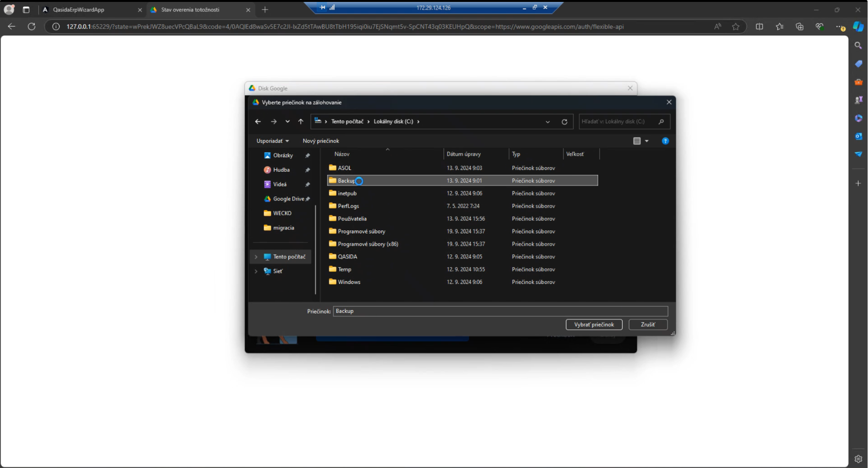Open the Usporiadať menu
The width and height of the screenshot is (868, 468).
[273, 141]
